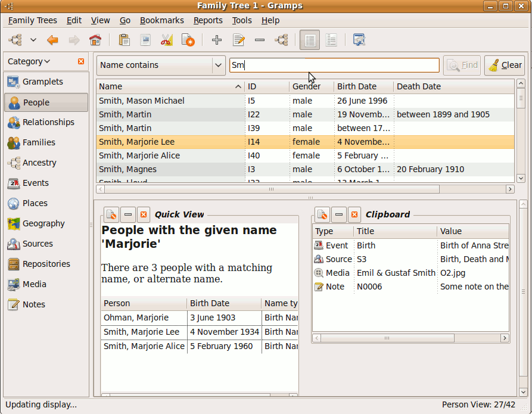Viewport: 532px width, 414px height.
Task: Click the Quick View gramplet properties icon
Action: 111,214
